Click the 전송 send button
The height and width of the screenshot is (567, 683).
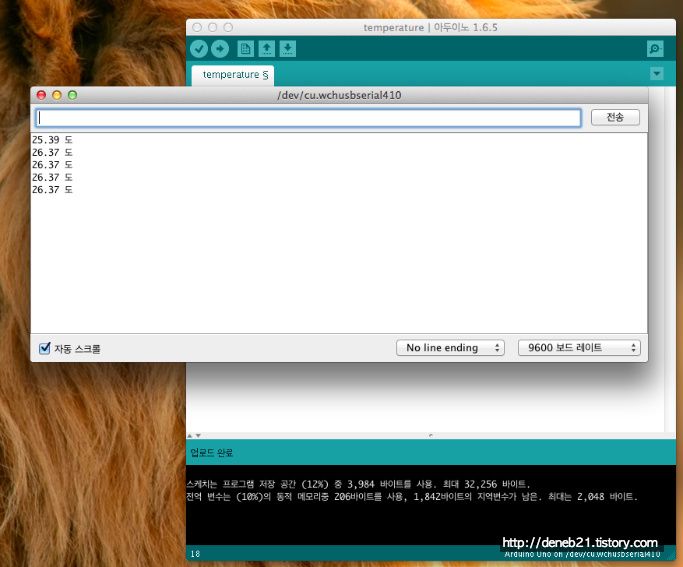(615, 117)
